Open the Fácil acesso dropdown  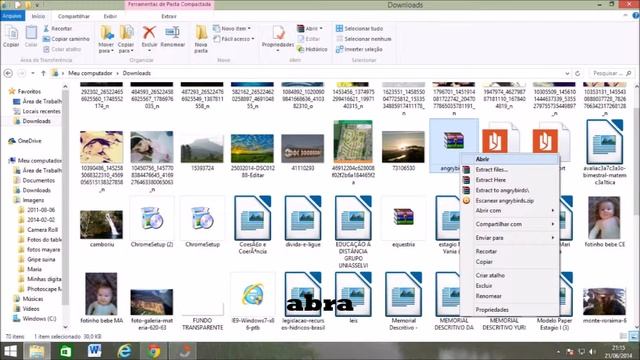234,39
